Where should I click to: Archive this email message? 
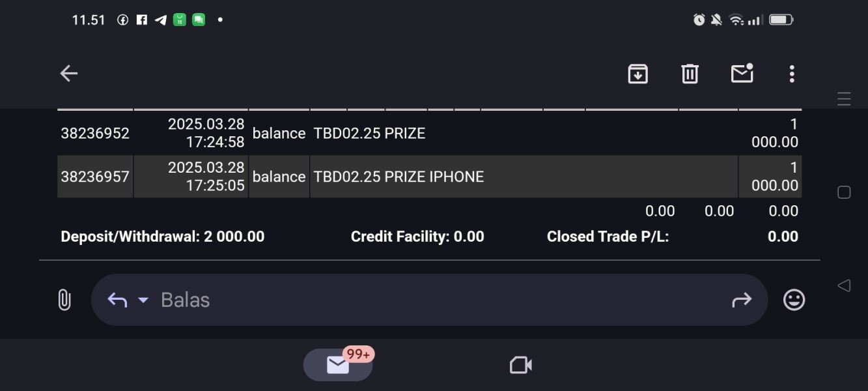pyautogui.click(x=637, y=74)
